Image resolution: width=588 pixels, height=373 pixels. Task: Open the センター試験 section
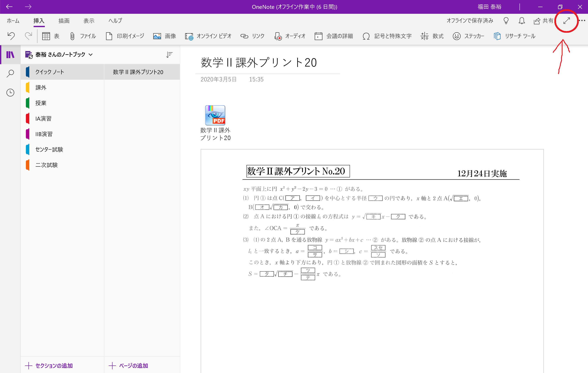click(x=63, y=149)
